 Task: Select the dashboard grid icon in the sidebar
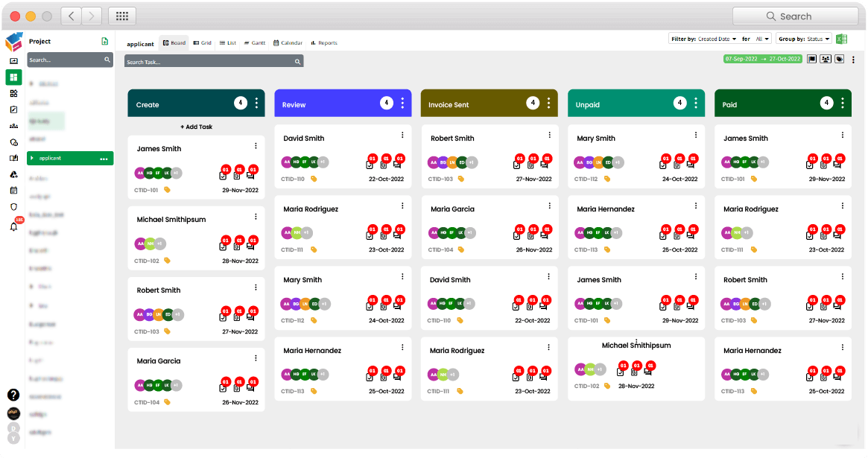[x=12, y=77]
